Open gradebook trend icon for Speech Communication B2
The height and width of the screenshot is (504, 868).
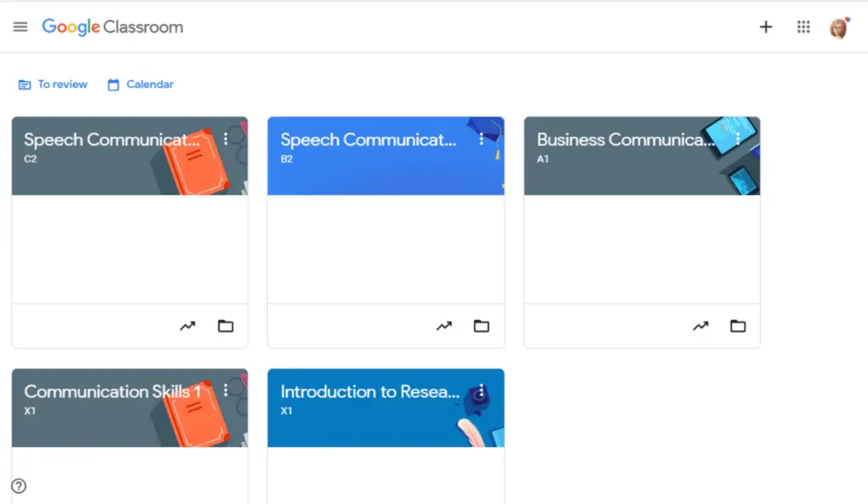(444, 326)
